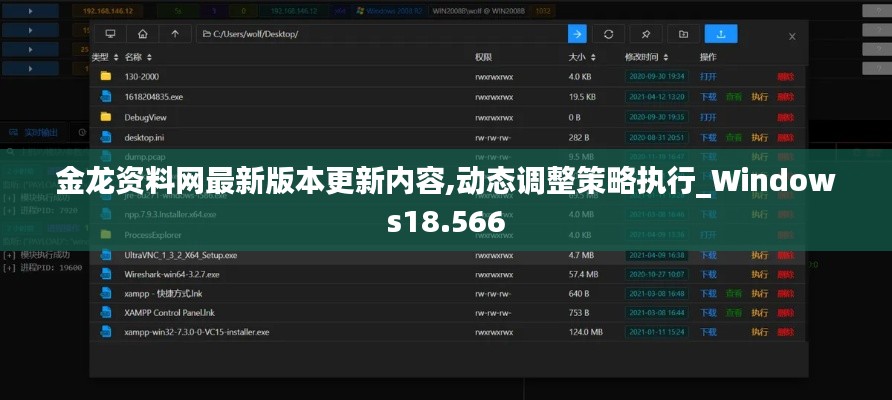Image resolution: width=892 pixels, height=400 pixels.
Task: Create a new folder with folder icon
Action: point(683,34)
